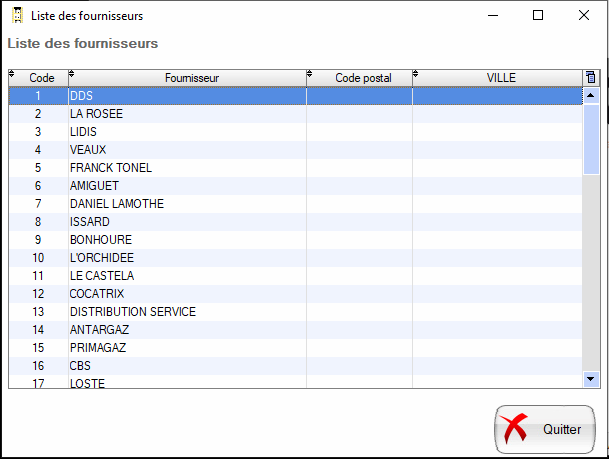Click the Code postal column header

[363, 78]
